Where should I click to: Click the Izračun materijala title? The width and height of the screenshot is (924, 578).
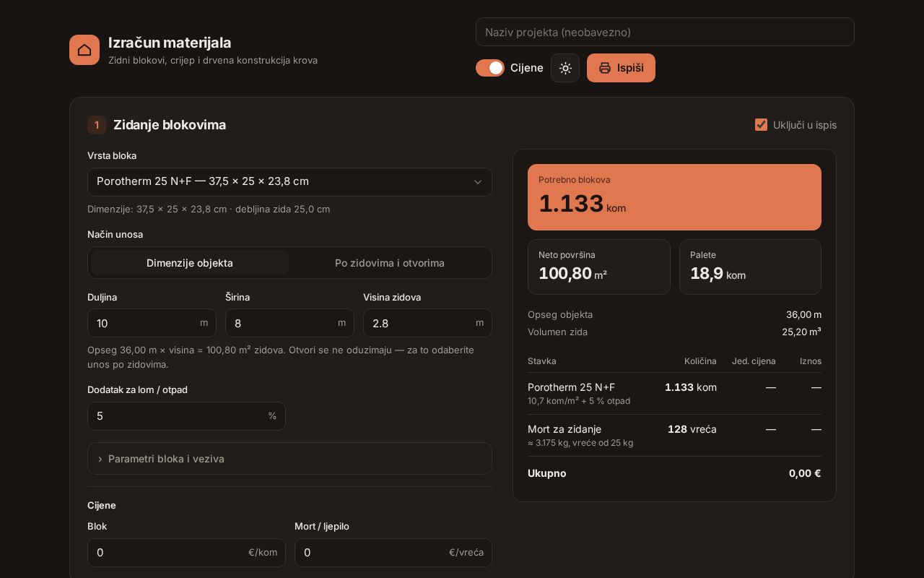[x=170, y=43]
